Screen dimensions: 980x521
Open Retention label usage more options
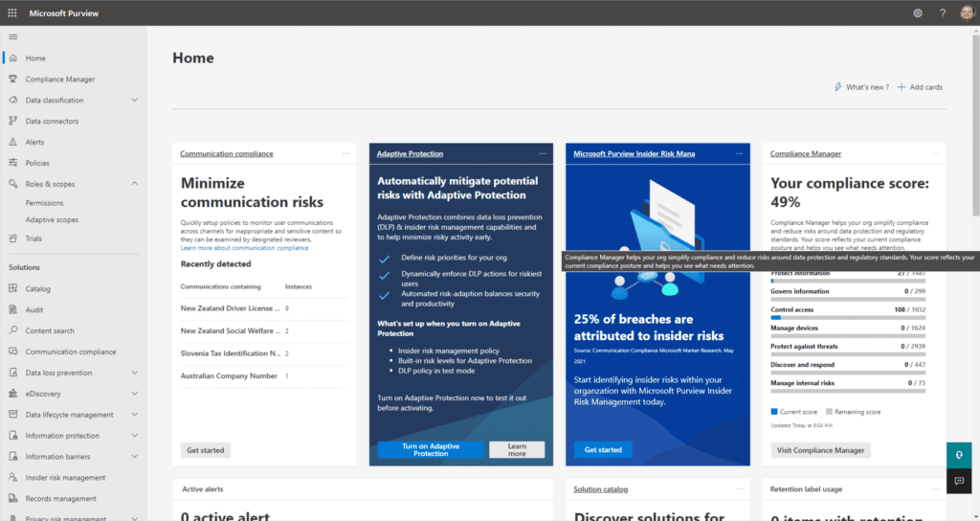pos(936,489)
